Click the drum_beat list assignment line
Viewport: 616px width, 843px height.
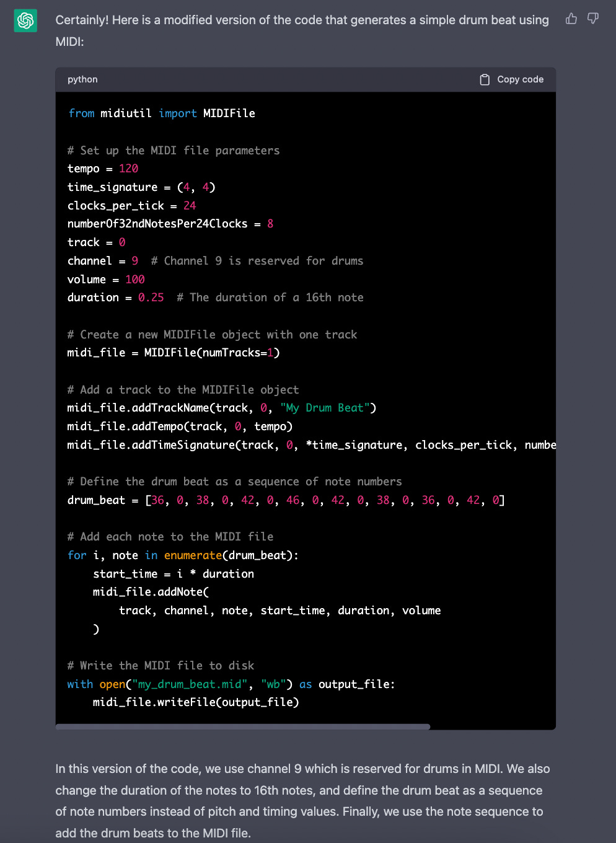(x=286, y=500)
